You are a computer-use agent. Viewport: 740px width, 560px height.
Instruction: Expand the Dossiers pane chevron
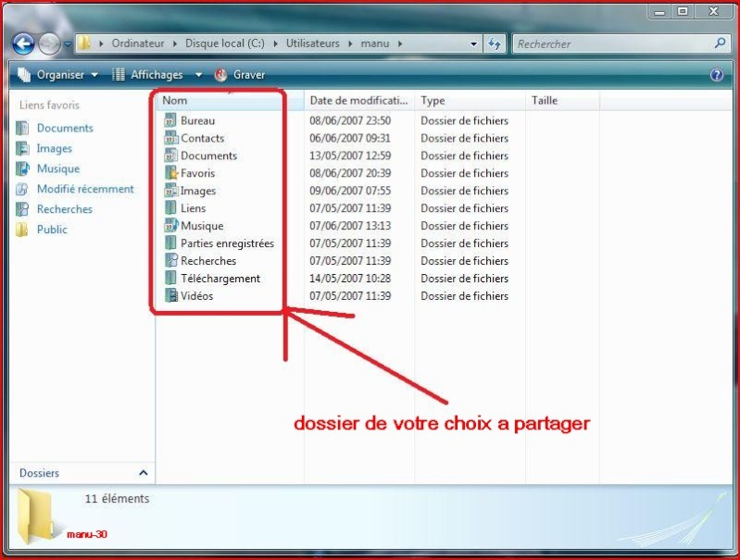click(144, 472)
